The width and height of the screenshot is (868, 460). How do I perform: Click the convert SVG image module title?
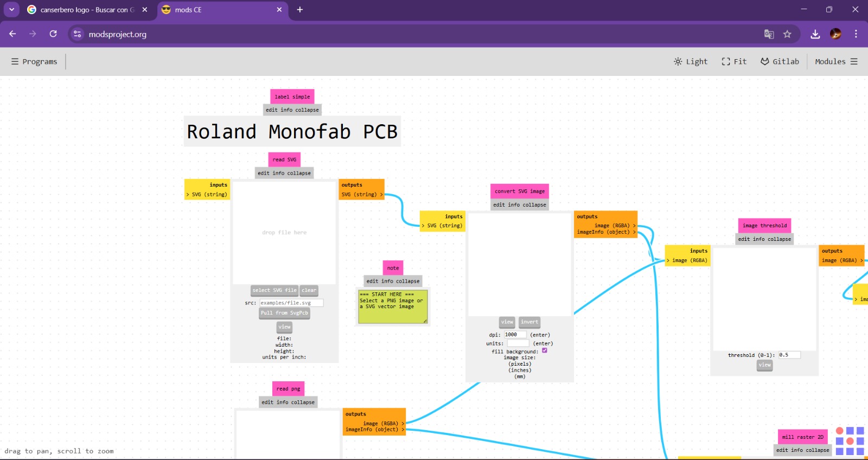pyautogui.click(x=520, y=191)
